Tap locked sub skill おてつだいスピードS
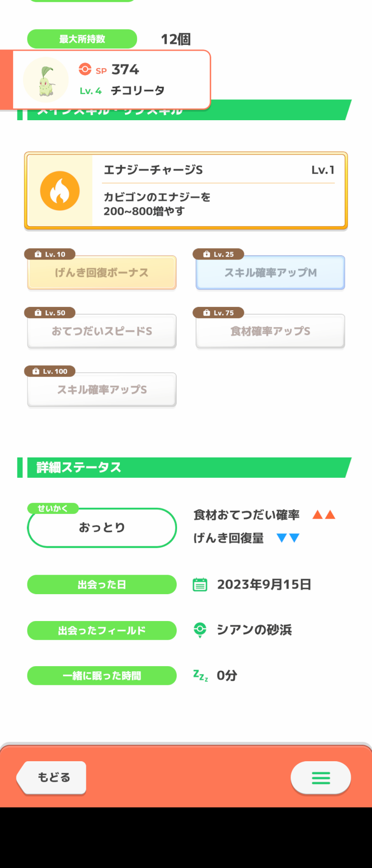This screenshot has width=372, height=868. click(102, 331)
